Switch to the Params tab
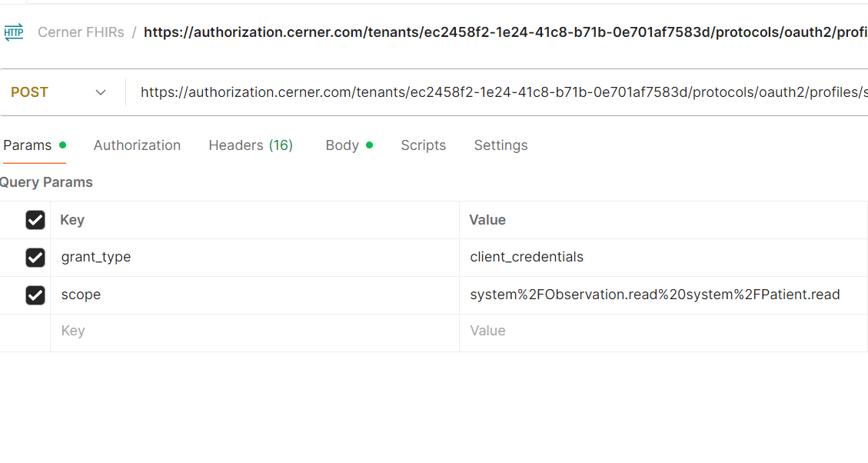Viewport: 868px width, 463px height. pyautogui.click(x=35, y=145)
